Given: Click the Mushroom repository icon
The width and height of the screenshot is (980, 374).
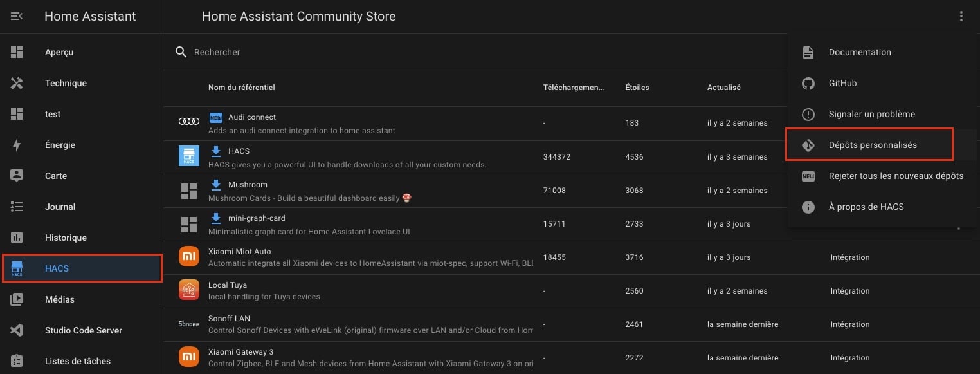Looking at the screenshot, I should tap(189, 191).
